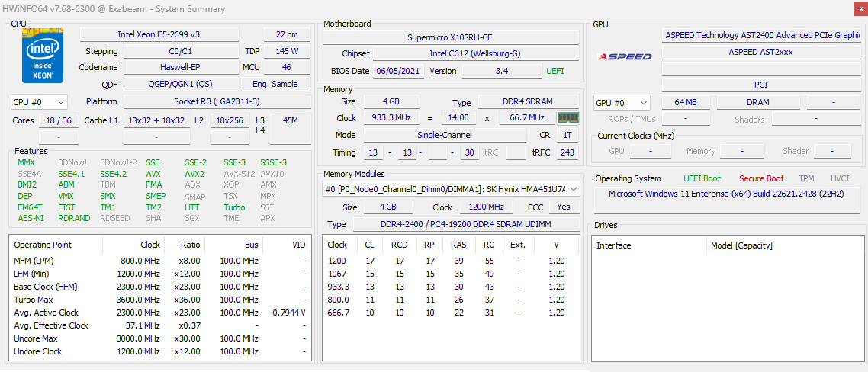Click the Interface column header in Drives
868x372 pixels.
614,245
